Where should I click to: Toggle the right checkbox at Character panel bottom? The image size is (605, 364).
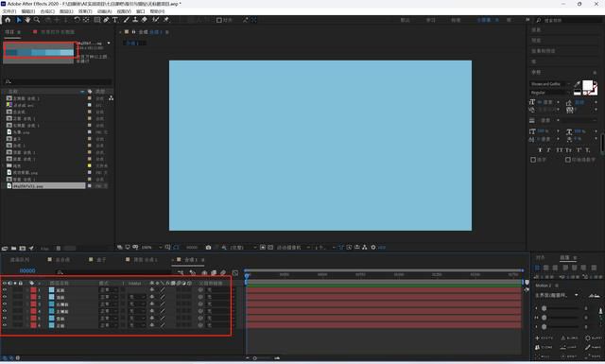click(x=567, y=160)
